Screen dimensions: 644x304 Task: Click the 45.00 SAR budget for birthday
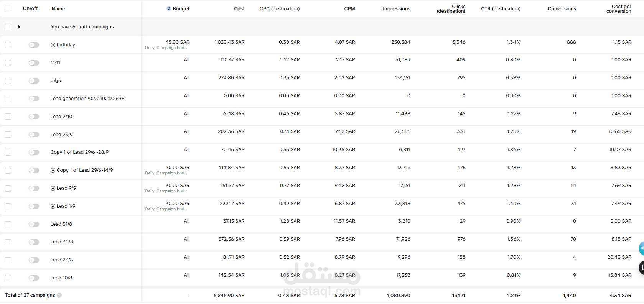pyautogui.click(x=177, y=42)
